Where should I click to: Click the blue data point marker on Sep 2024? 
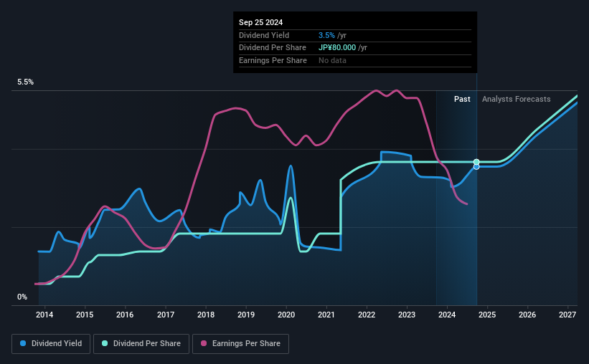(x=476, y=167)
